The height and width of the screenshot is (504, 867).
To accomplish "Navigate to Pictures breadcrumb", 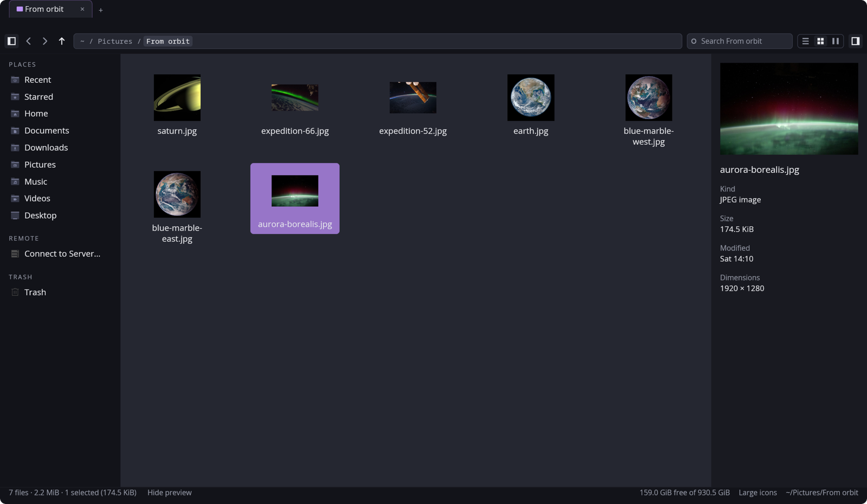I will coord(115,41).
